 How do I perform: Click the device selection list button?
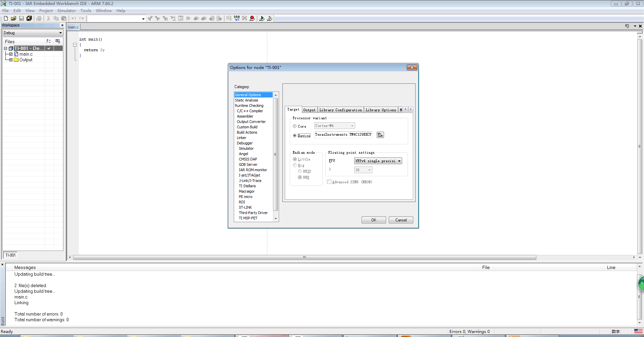[380, 135]
